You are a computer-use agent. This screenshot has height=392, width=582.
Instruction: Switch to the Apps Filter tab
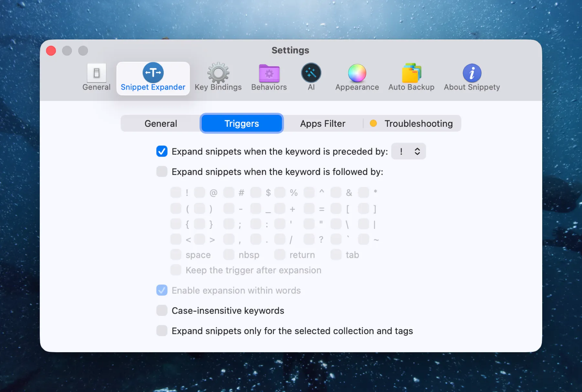click(322, 123)
